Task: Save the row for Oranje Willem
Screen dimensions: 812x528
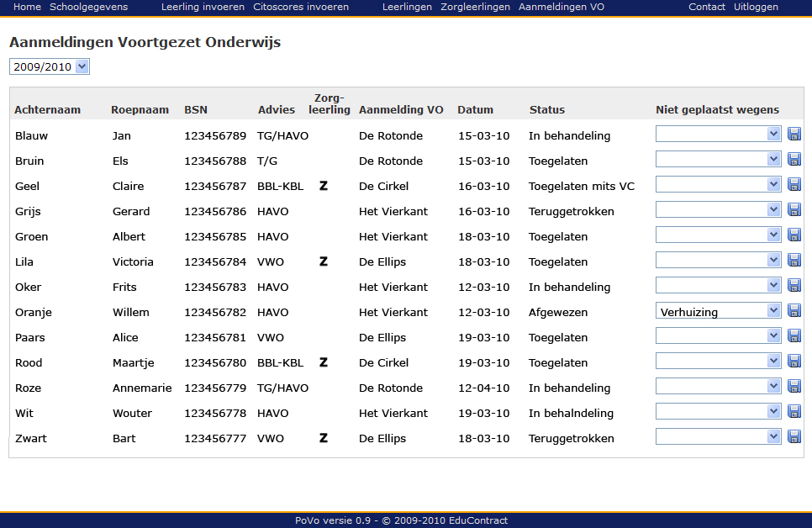Action: 794,310
